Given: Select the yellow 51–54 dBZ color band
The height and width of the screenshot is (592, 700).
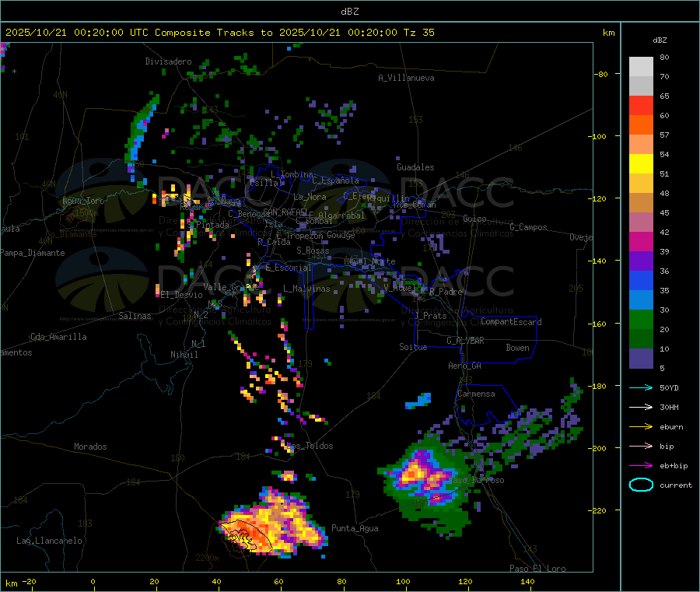Looking at the screenshot, I should pyautogui.click(x=641, y=164).
